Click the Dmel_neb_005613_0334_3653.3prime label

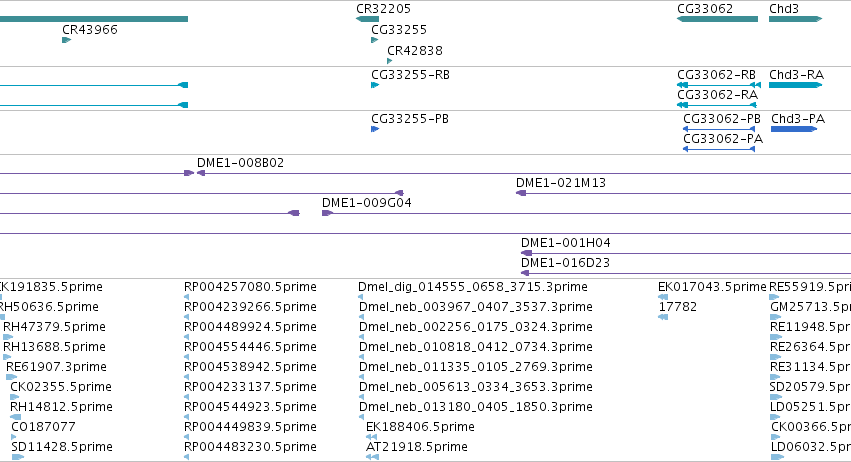[x=475, y=387]
